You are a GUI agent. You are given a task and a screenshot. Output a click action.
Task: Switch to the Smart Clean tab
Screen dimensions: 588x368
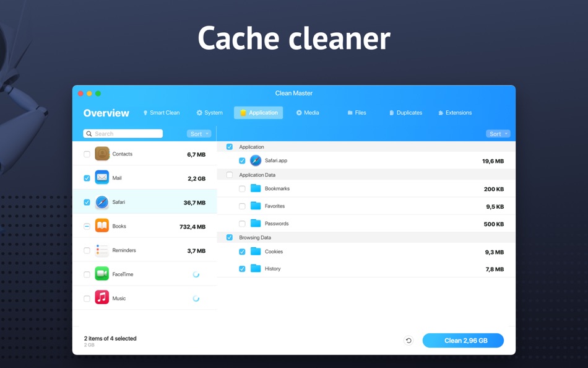coord(162,113)
